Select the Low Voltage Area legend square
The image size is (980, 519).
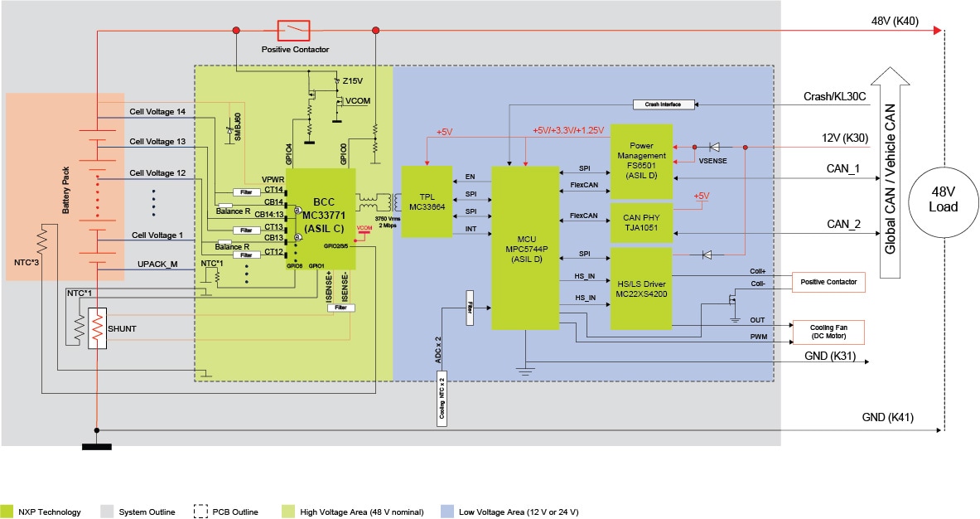pos(447,512)
